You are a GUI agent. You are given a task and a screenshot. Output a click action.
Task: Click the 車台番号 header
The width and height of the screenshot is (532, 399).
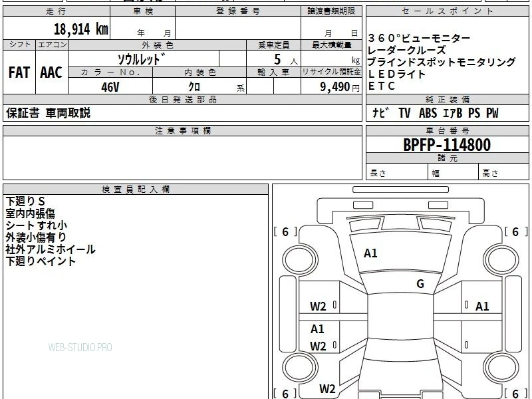tap(447, 130)
